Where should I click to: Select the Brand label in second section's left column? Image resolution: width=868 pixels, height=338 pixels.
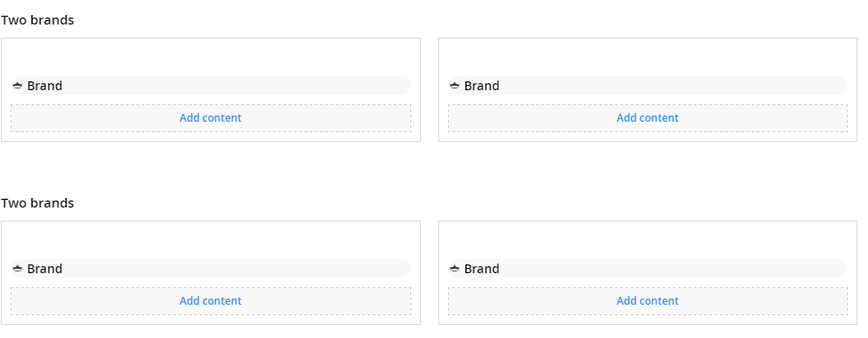click(x=45, y=269)
